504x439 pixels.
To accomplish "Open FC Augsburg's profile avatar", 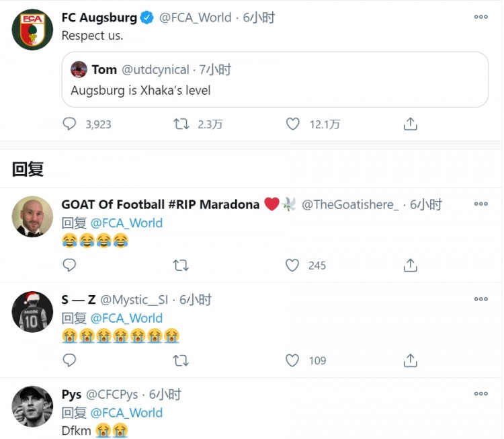I will point(32,30).
